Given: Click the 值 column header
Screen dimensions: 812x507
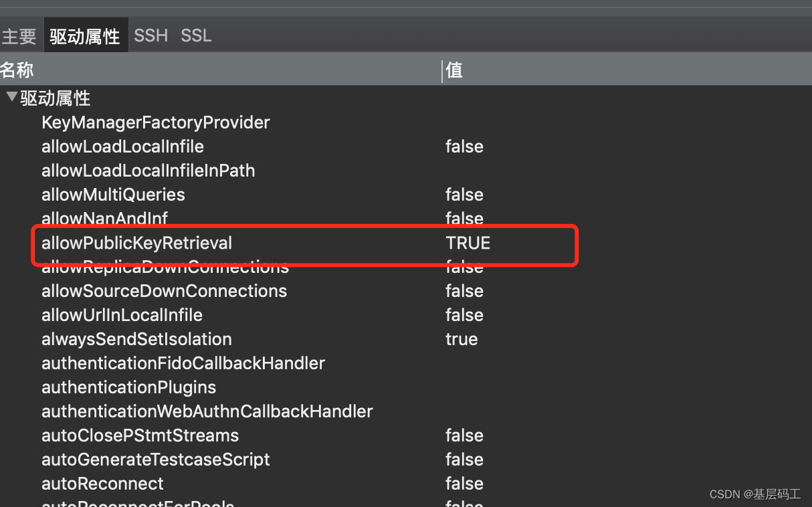Looking at the screenshot, I should (454, 70).
